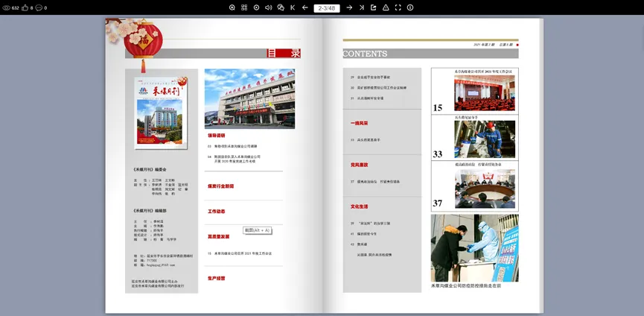
Task: Click the magazine cover thumbnail on left page
Action: (161, 113)
